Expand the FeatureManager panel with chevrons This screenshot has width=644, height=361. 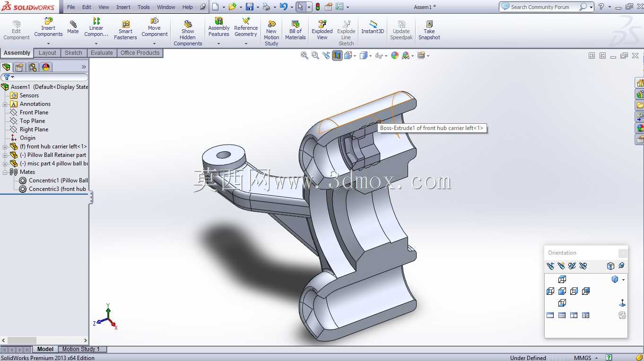pos(84,67)
